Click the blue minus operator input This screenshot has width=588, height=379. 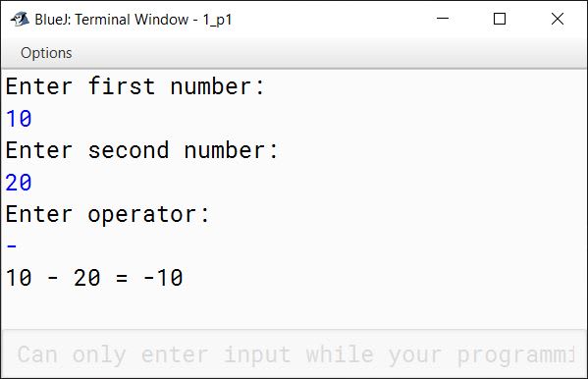[12, 246]
